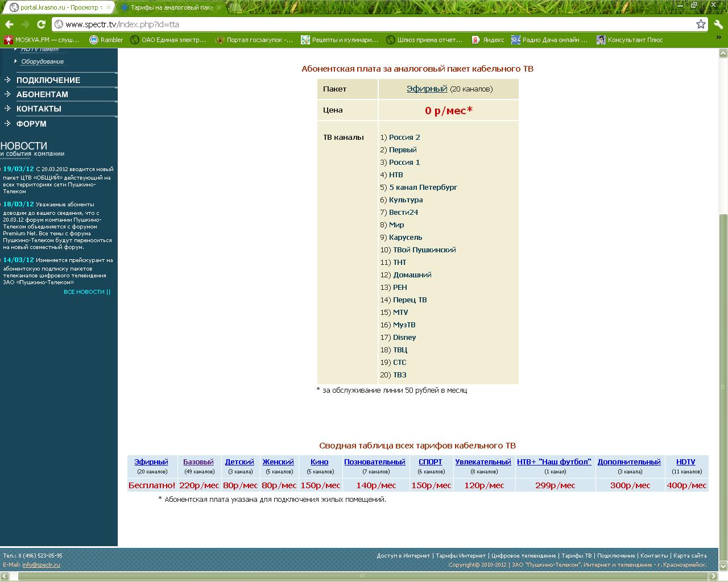The width and height of the screenshot is (728, 582).
Task: Close the portal.krasno.ru tab
Action: pos(109,8)
